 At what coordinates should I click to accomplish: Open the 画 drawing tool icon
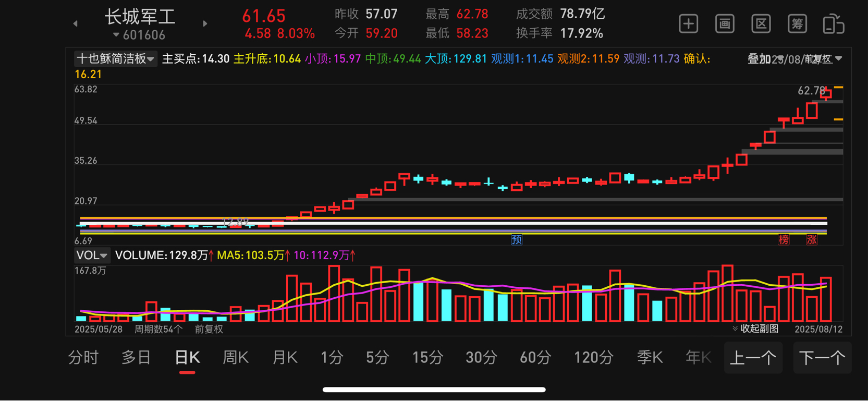point(725,23)
